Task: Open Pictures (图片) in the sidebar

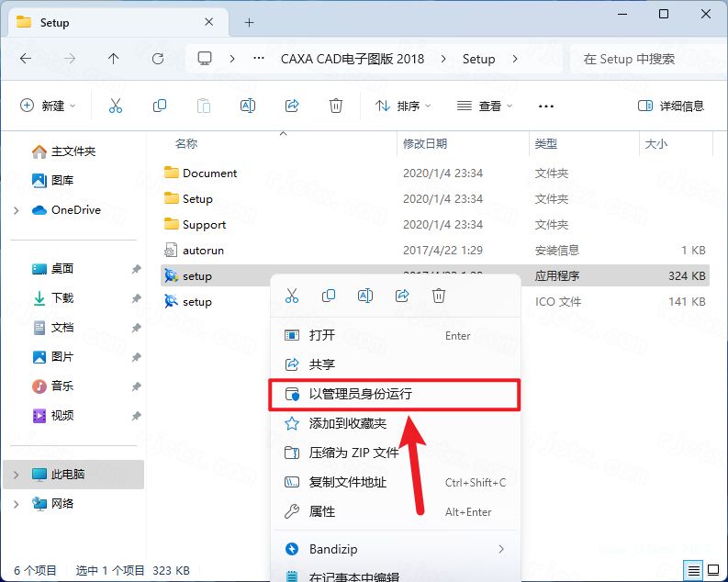Action: tap(52, 357)
